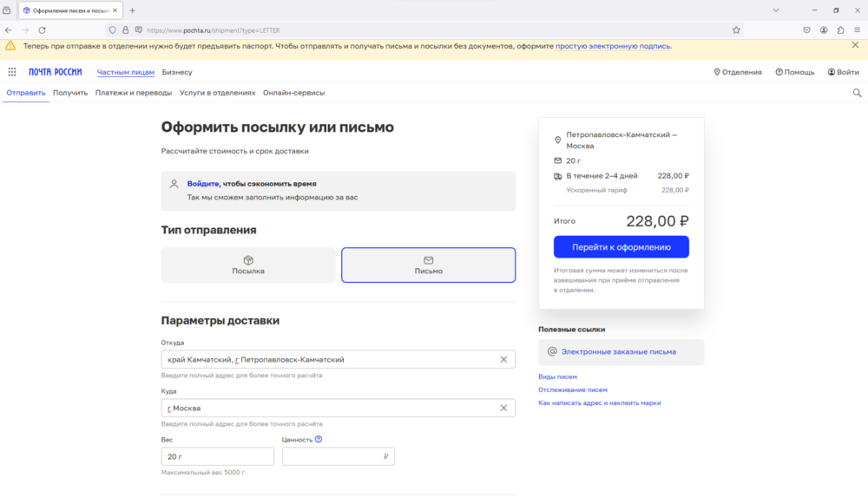Dismiss the yellow passport warning banner
This screenshot has width=868, height=497.
coord(854,45)
